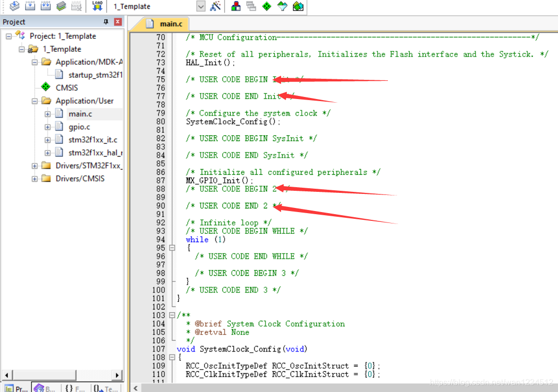The width and height of the screenshot is (558, 392).
Task: Click Project panel scrollbar right arrow
Action: 117,375
